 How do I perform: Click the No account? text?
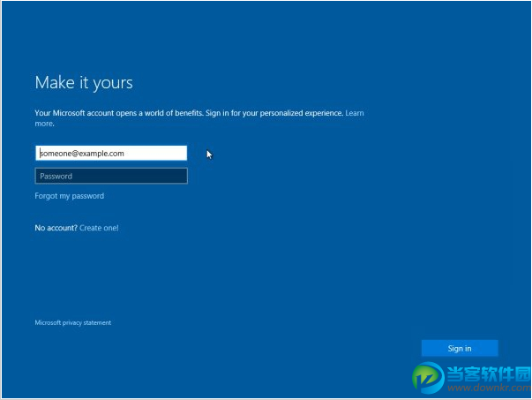(56, 228)
